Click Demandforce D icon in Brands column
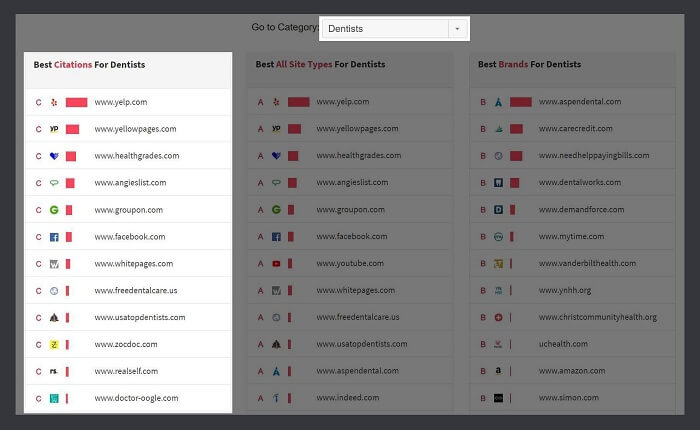Screen dimensions: 700x430 (x=499, y=209)
